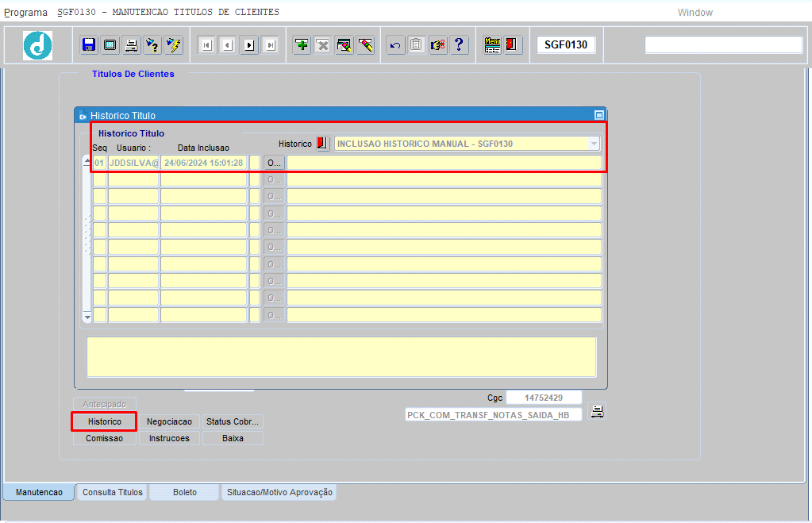Image resolution: width=812 pixels, height=523 pixels.
Task: Click the down arrow of the record scrollbar
Action: tap(87, 315)
